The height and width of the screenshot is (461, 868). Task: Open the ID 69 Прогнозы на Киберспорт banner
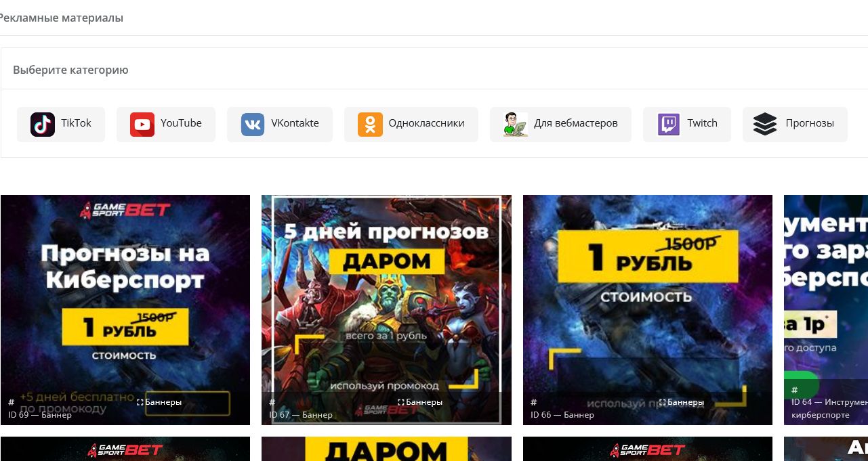(125, 310)
